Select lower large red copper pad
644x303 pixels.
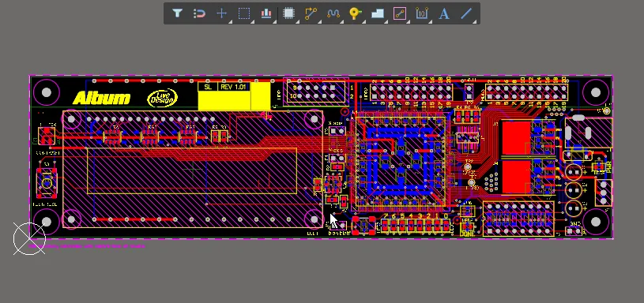pyautogui.click(x=516, y=177)
